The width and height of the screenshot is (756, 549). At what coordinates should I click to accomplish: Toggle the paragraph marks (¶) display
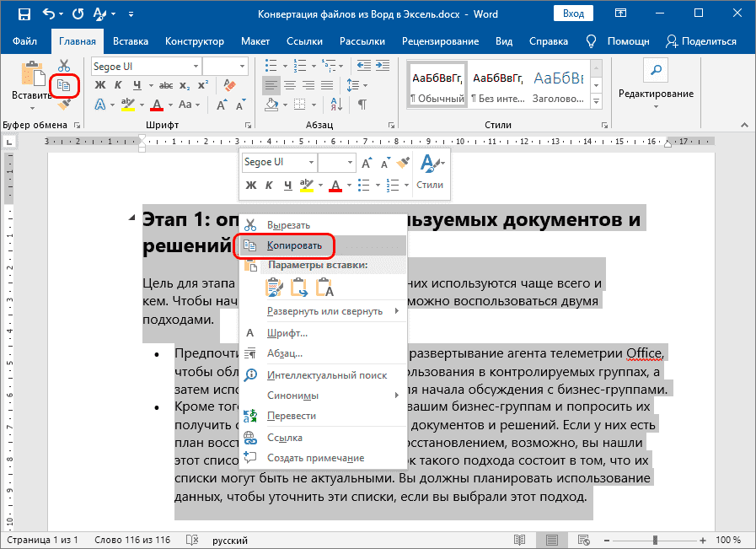coord(362,104)
